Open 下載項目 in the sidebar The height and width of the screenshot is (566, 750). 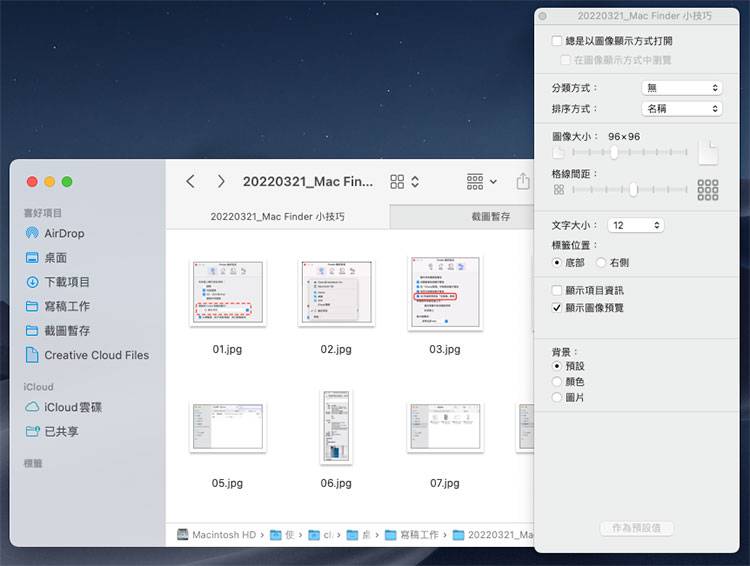pyautogui.click(x=66, y=282)
